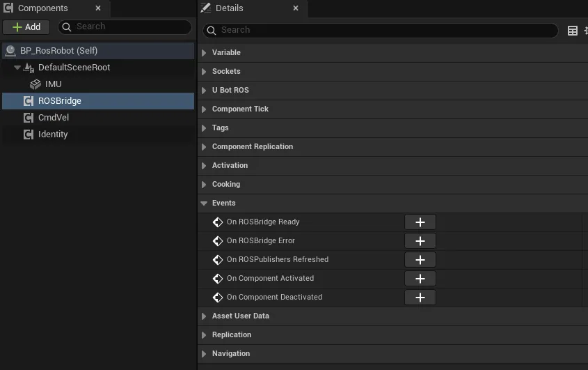This screenshot has width=588, height=370.
Task: Focus the Details panel search field
Action: (x=380, y=30)
